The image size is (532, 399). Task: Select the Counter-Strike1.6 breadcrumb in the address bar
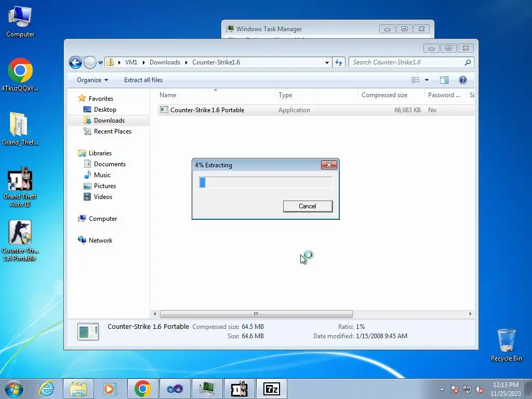216,62
